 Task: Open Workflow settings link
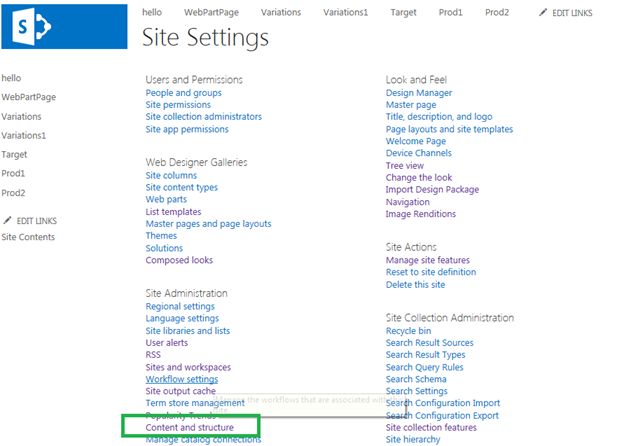181,379
